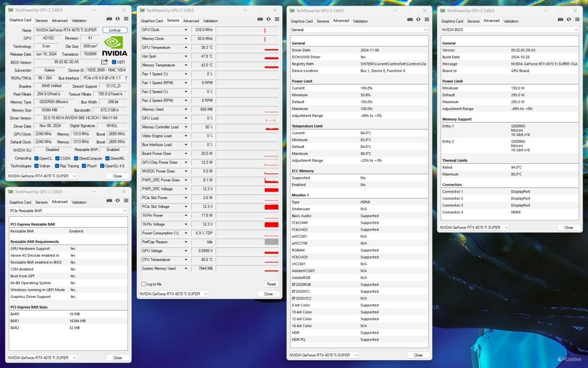Click Close button in Resizable BAR window
The width and height of the screenshot is (588, 368).
pyautogui.click(x=118, y=358)
